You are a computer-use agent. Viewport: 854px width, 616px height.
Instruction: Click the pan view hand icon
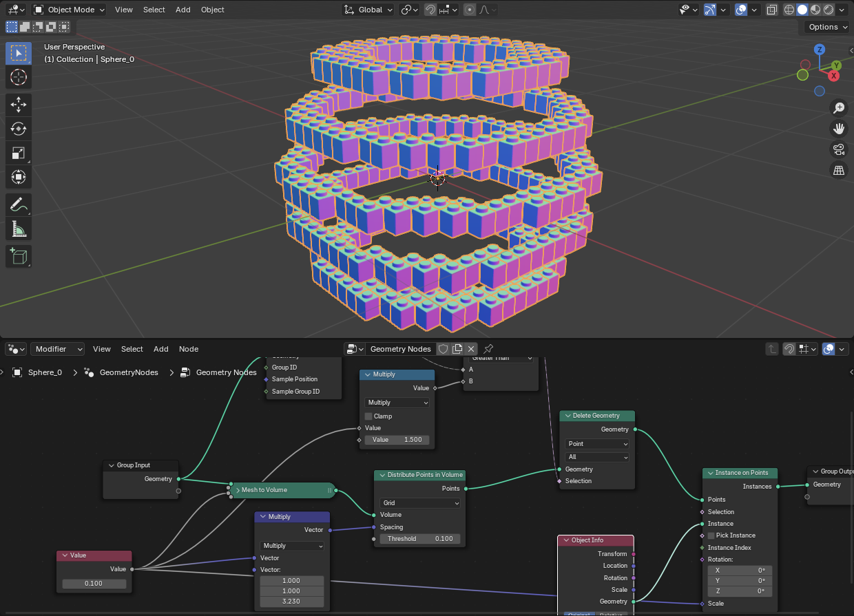tap(839, 128)
